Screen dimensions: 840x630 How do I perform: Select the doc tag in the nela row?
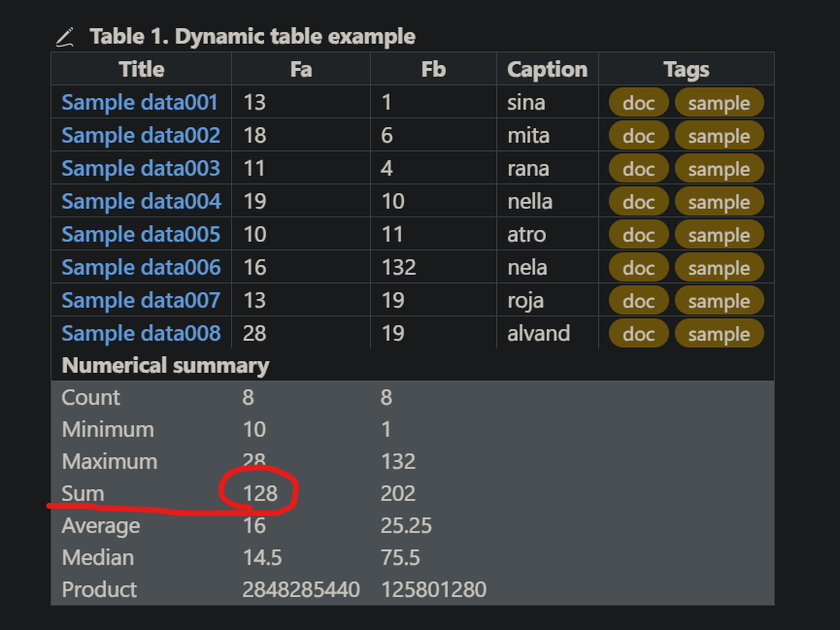[x=639, y=267]
